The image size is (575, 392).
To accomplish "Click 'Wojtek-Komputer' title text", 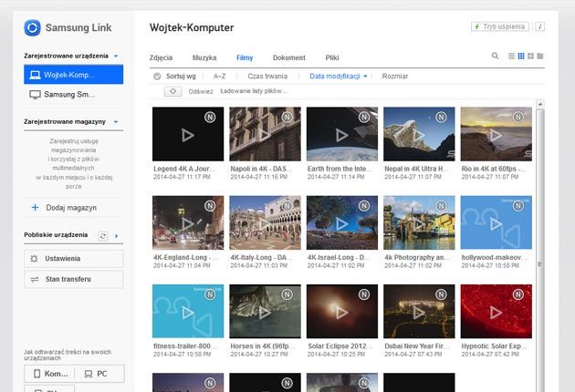I will pos(192,28).
